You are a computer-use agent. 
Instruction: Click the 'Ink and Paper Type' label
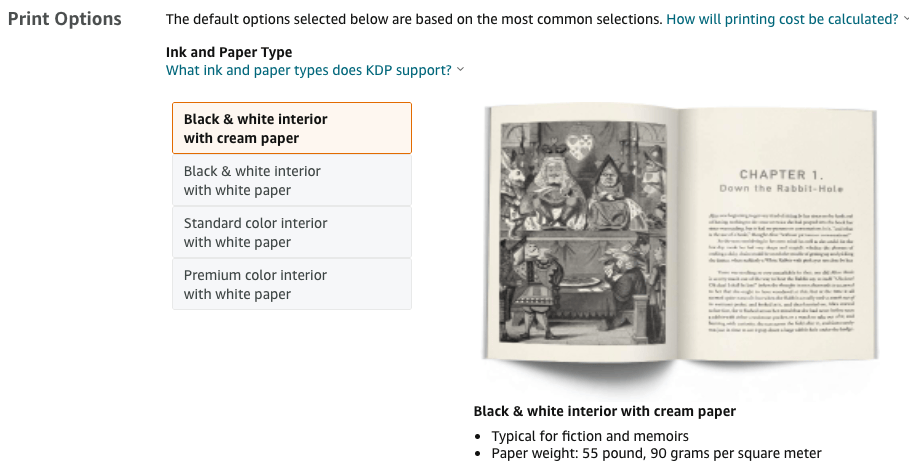[229, 52]
